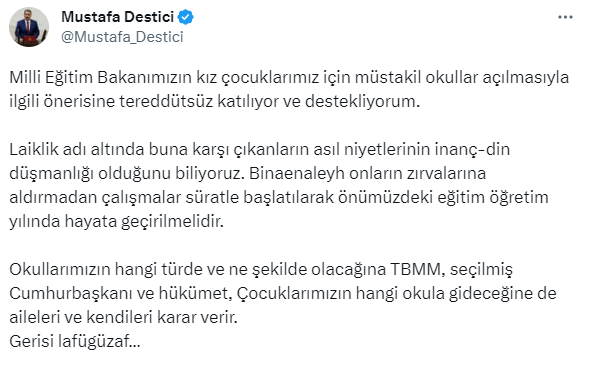This screenshot has height=367, width=589.
Task: Click the blue verified badge icon
Action: click(185, 17)
